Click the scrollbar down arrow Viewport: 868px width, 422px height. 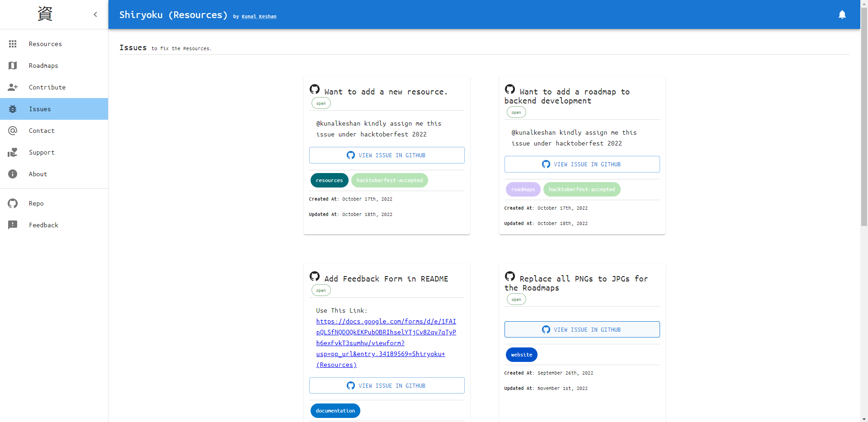pyautogui.click(x=864, y=419)
